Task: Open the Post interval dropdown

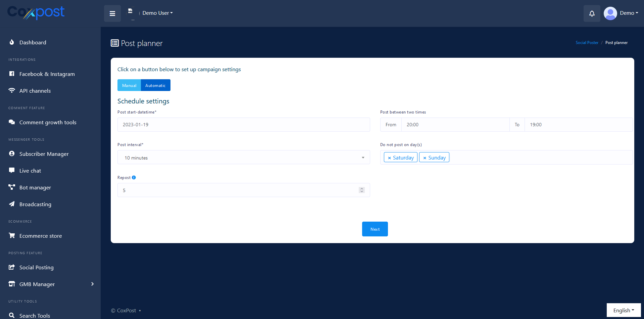Action: (244, 157)
